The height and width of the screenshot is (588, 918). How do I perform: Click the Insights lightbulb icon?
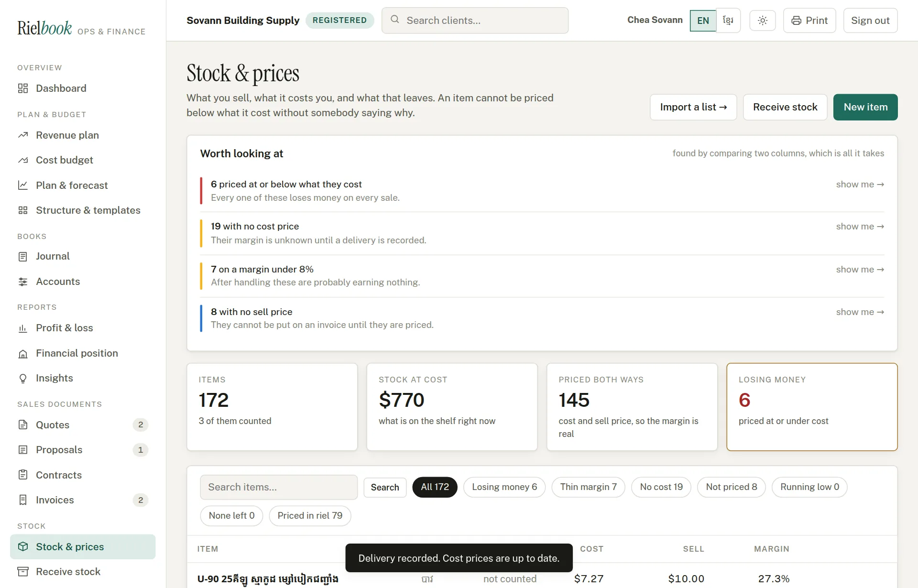pos(23,379)
